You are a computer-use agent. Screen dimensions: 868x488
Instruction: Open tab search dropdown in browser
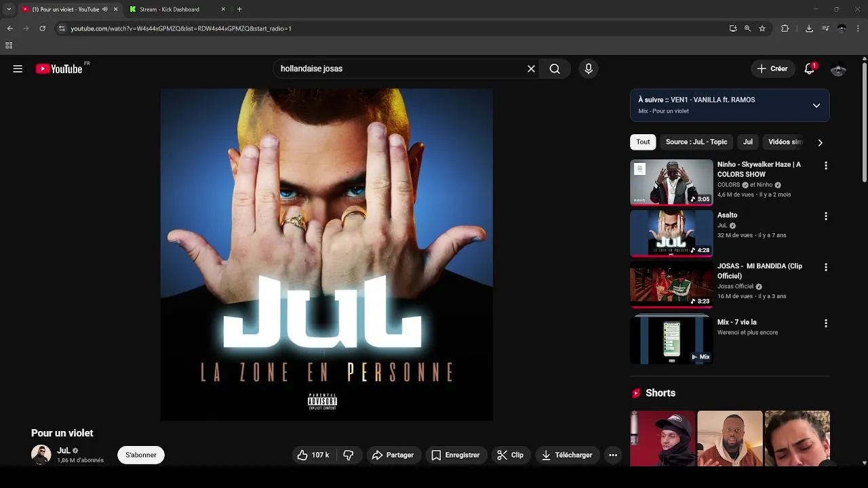click(x=9, y=9)
